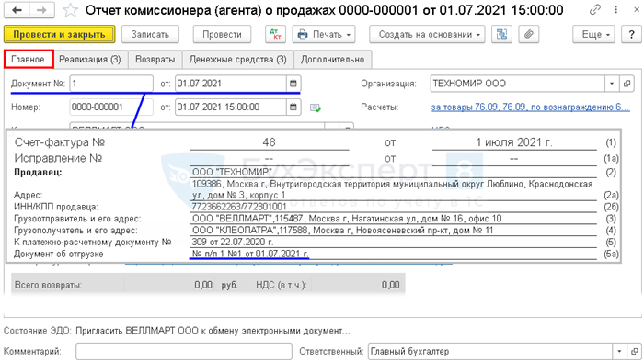
Task: Show accounting entries with the Дт/Кт icon
Action: click(276, 34)
